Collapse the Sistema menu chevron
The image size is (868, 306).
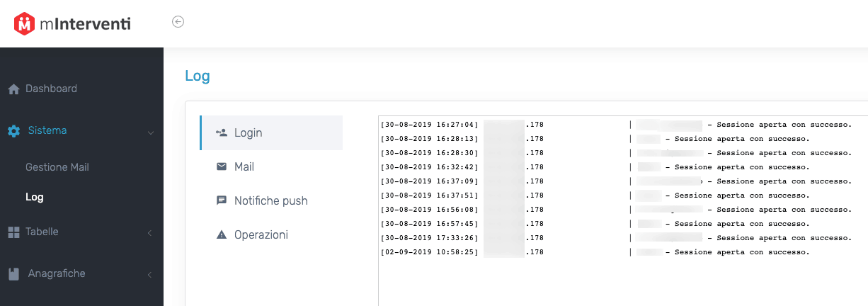pyautogui.click(x=151, y=132)
